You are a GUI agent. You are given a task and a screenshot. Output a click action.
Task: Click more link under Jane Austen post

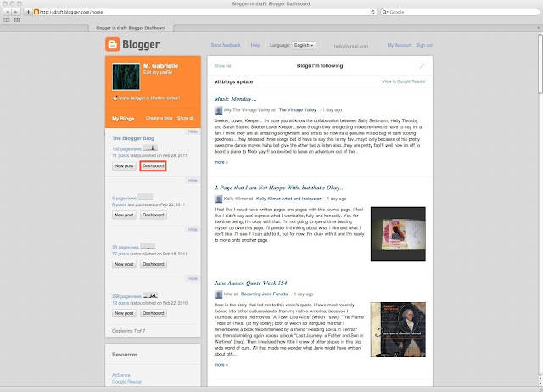point(221,365)
